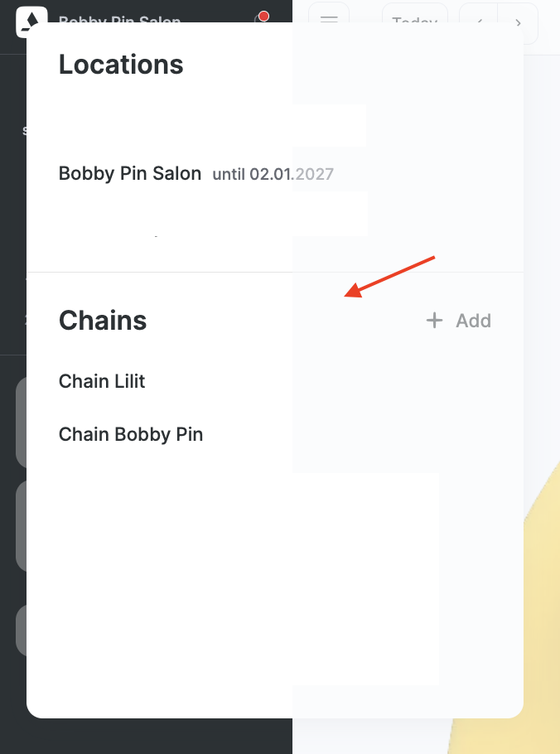Click the 'until 02.01.2027' expiry text
The width and height of the screenshot is (560, 754).
pos(273,175)
